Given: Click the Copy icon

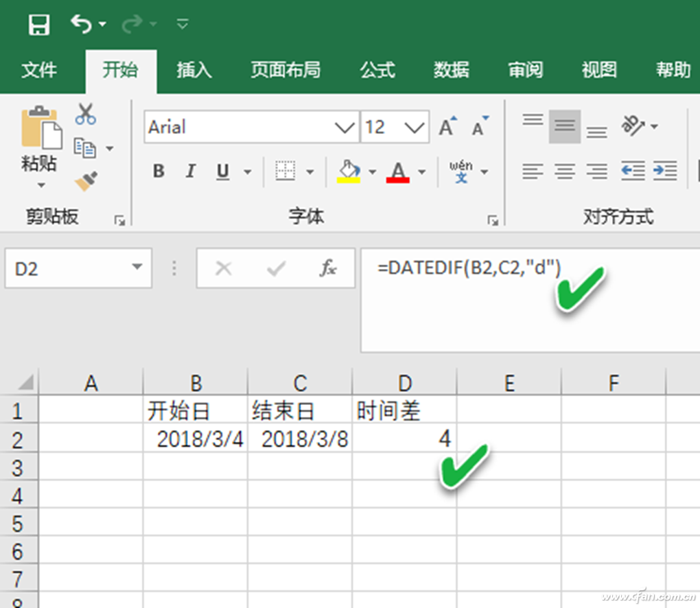Looking at the screenshot, I should [x=85, y=148].
